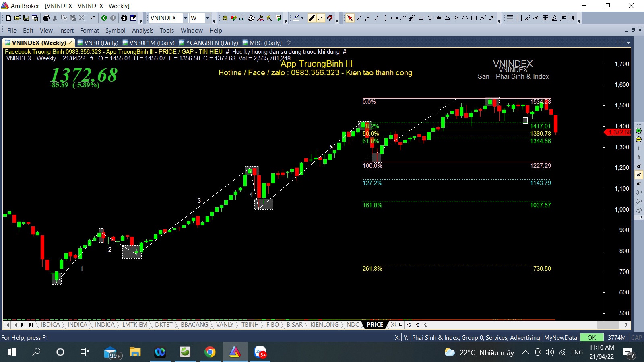This screenshot has width=644, height=362.
Task: Open the Insert menu
Action: point(66,30)
